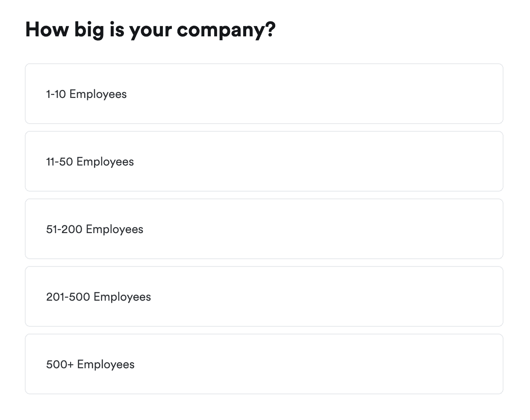
Task: Choose the 500+ Employees option
Action: 264,364
